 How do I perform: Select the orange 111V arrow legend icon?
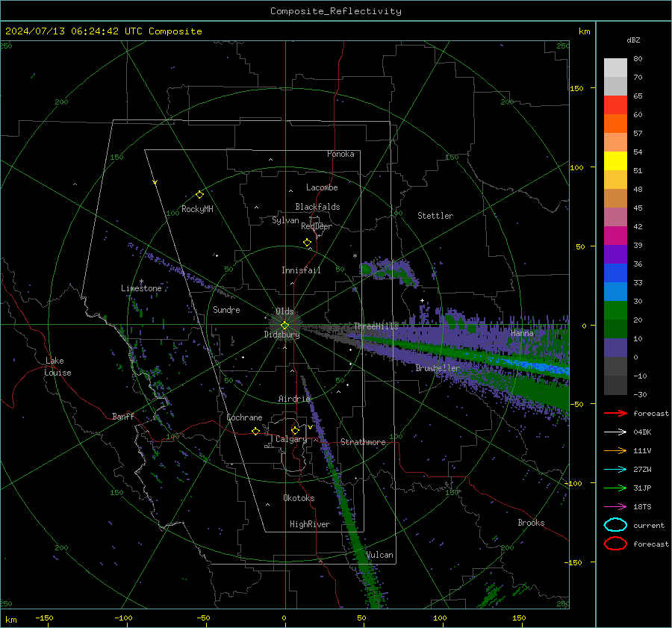615,450
